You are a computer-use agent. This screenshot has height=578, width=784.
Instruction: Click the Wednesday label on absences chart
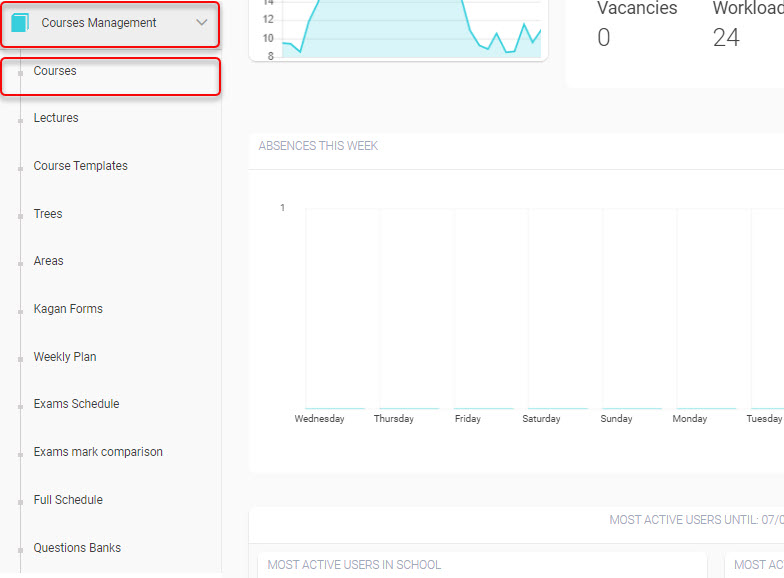(319, 419)
